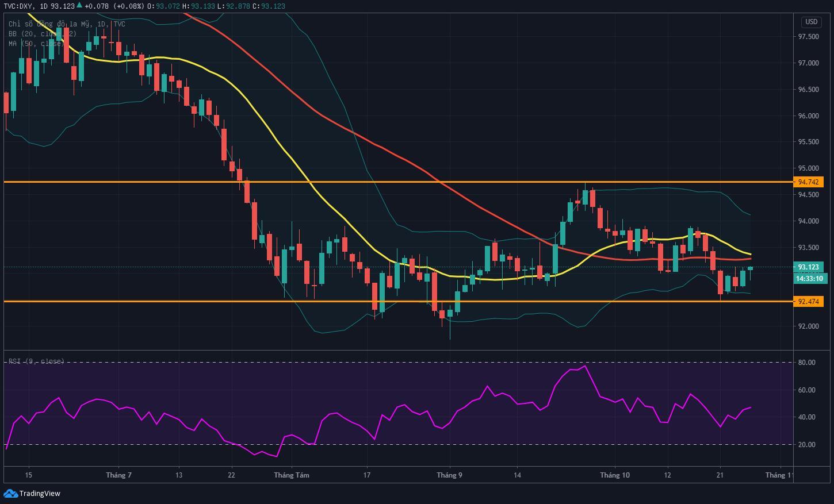Screen dimensions: 834x504
Task: Select the RSI (9, close) indicator legend
Action: (x=36, y=361)
